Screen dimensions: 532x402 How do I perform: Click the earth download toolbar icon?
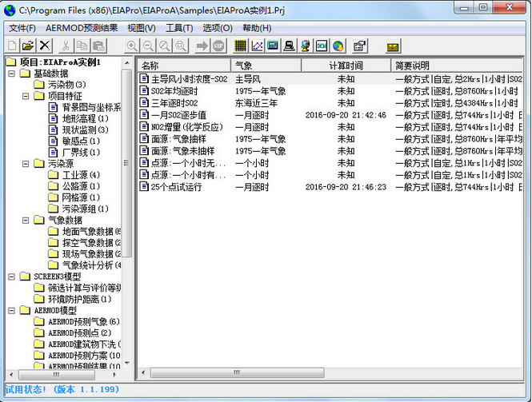click(338, 46)
